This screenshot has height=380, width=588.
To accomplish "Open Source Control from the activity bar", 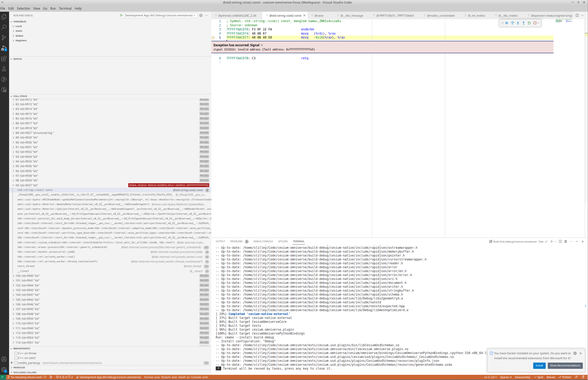I will tap(4, 38).
